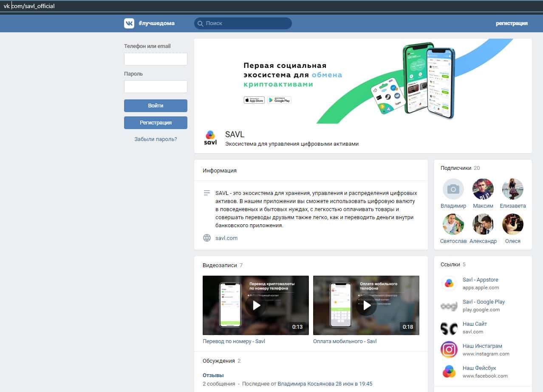The image size is (543, 392).
Task: Open the Перевод по номеру - Savl title
Action: [x=234, y=341]
